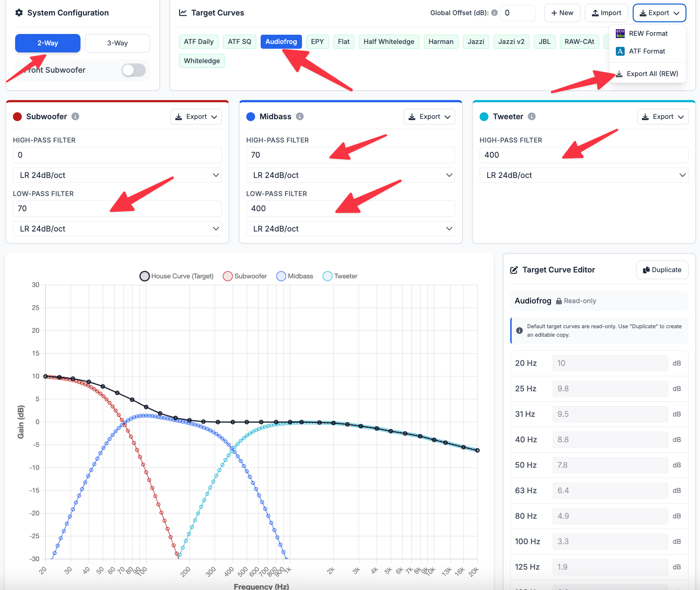Open the Subwoofer low-pass slope dropdown
Viewport: 700px width, 590px height.
(117, 229)
